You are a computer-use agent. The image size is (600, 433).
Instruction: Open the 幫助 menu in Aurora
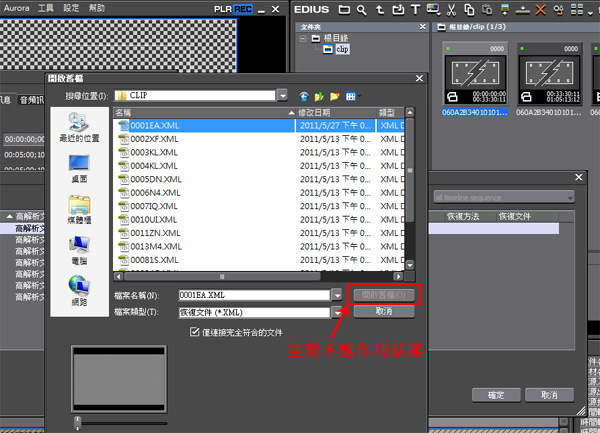tap(97, 8)
